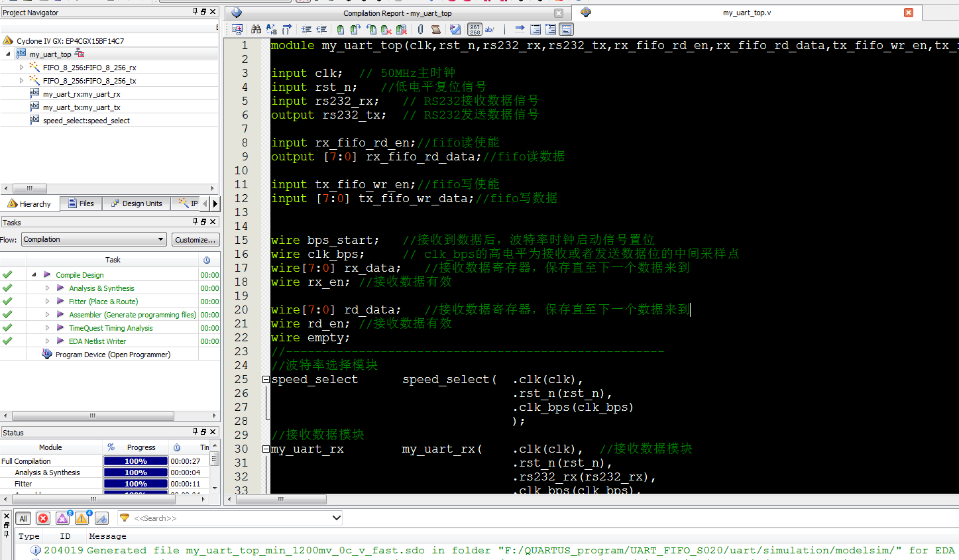The image size is (959, 560).
Task: Toggle line numbers 267/268 icon
Action: [475, 29]
